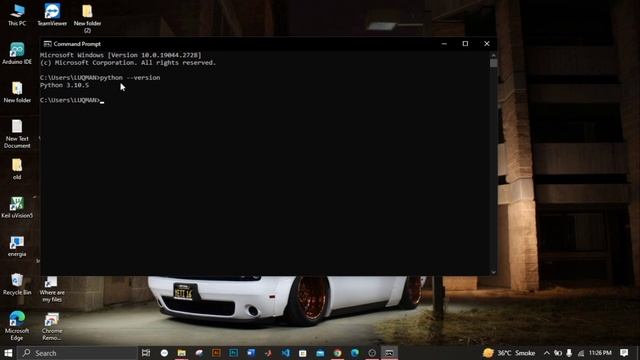
Task: Click the 'Python 3.10.5' output line
Action: tap(64, 85)
